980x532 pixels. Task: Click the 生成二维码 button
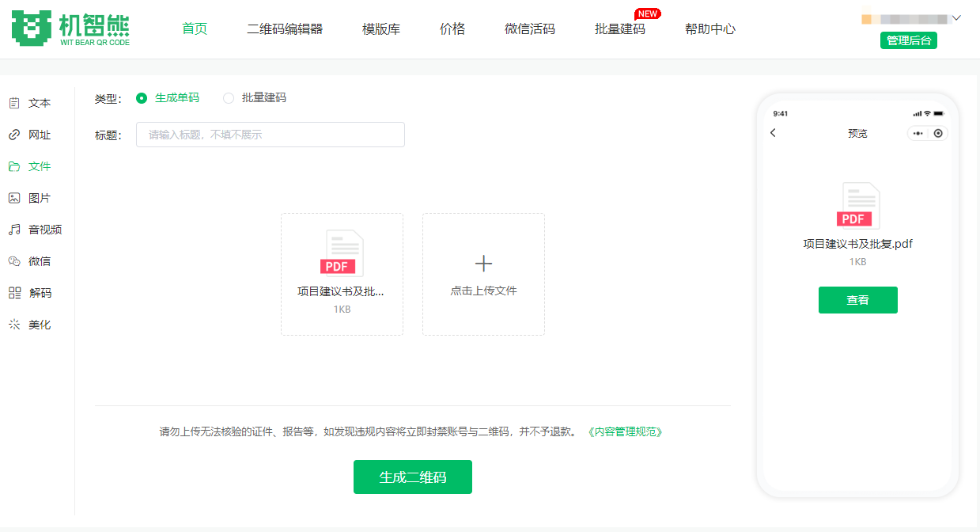coord(412,477)
